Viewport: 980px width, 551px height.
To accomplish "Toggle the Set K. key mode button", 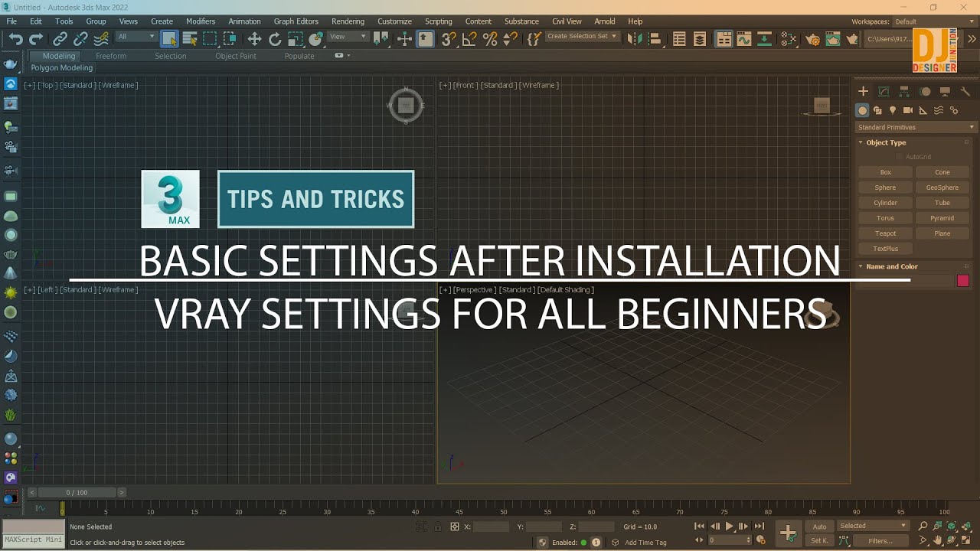I will (819, 540).
